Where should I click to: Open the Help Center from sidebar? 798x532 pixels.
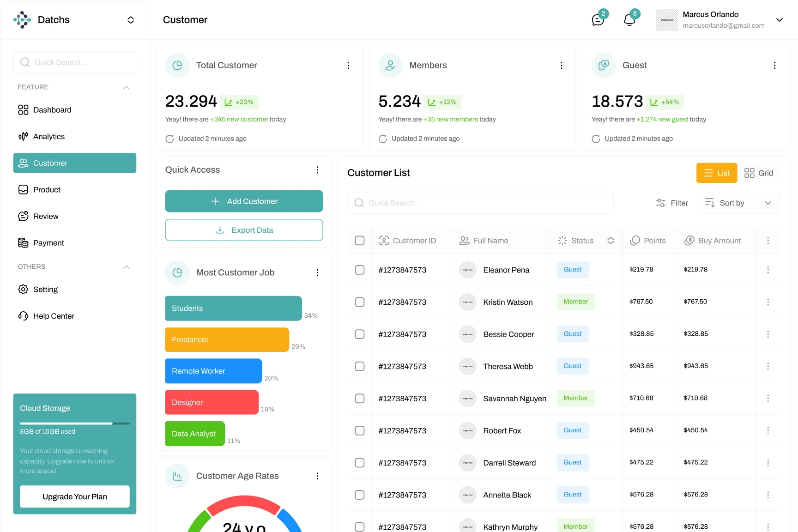pos(54,316)
